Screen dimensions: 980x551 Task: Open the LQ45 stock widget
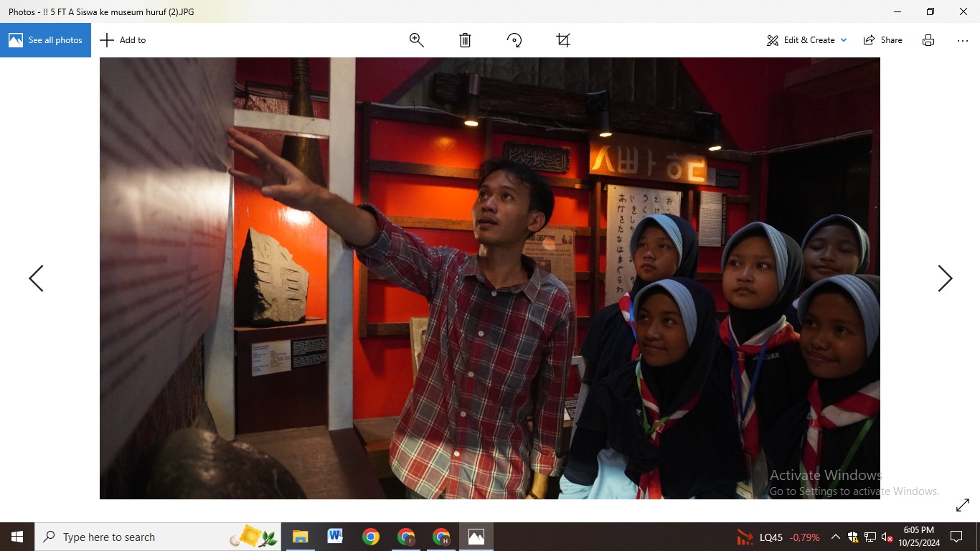778,537
